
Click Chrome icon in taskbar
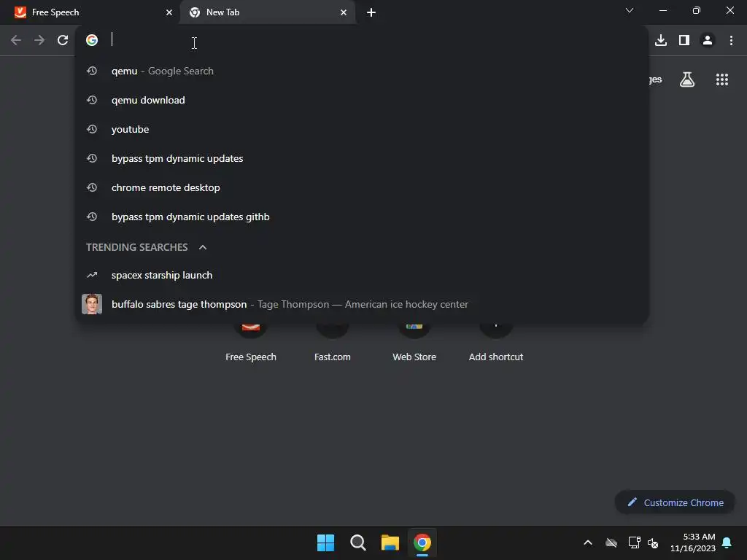tap(422, 542)
